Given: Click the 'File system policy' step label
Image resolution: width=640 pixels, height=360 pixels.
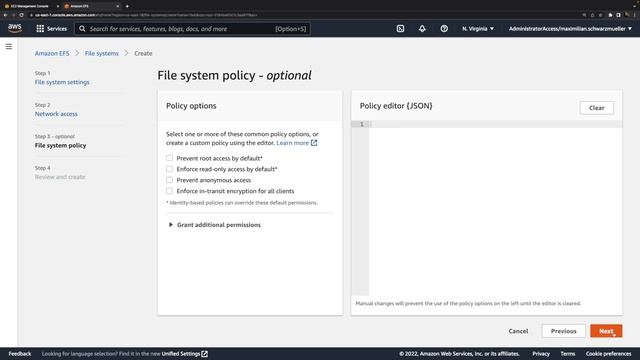Looking at the screenshot, I should click(60, 145).
